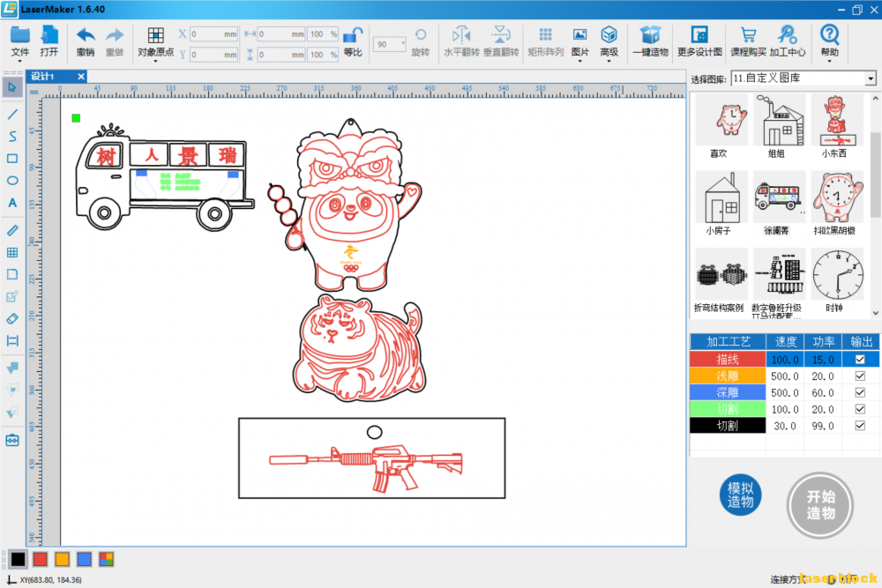Close the 设计1 tab

pos(81,77)
